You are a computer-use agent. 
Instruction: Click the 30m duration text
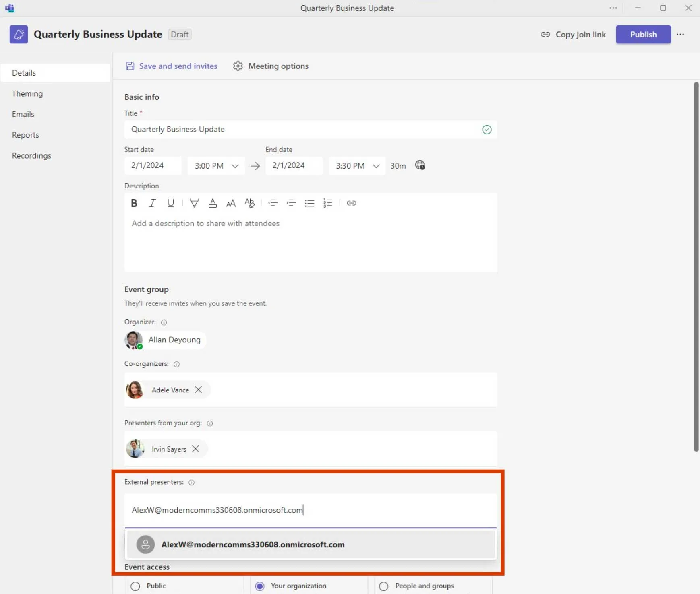coord(398,166)
